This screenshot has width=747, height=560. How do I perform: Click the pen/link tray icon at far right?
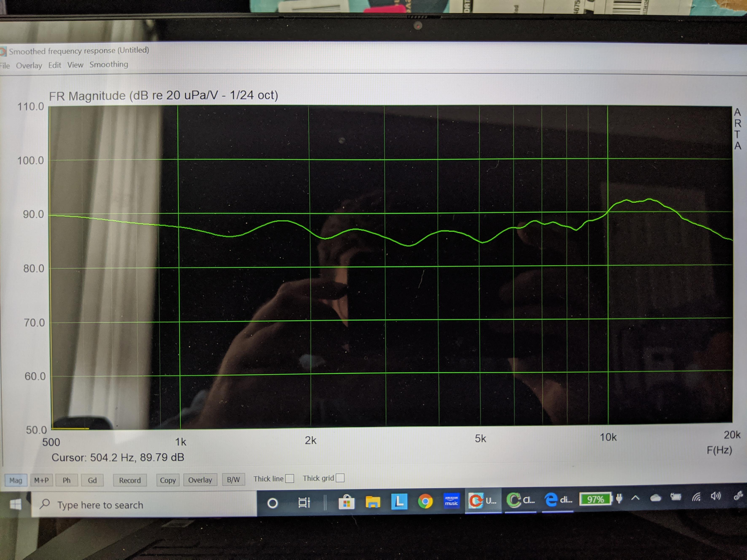[x=738, y=496]
